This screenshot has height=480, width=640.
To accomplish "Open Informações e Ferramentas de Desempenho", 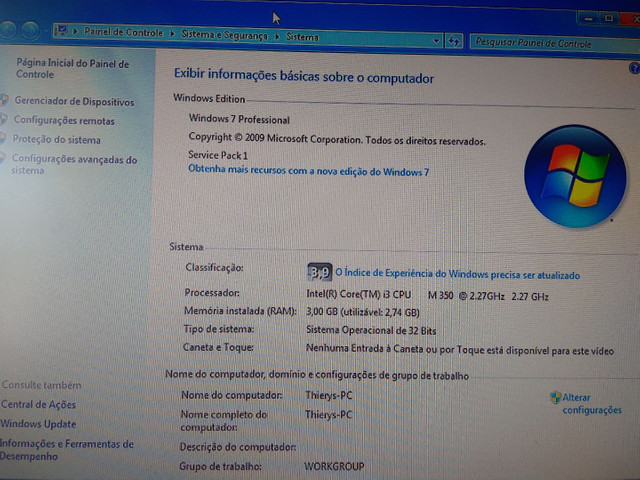I will [67, 450].
